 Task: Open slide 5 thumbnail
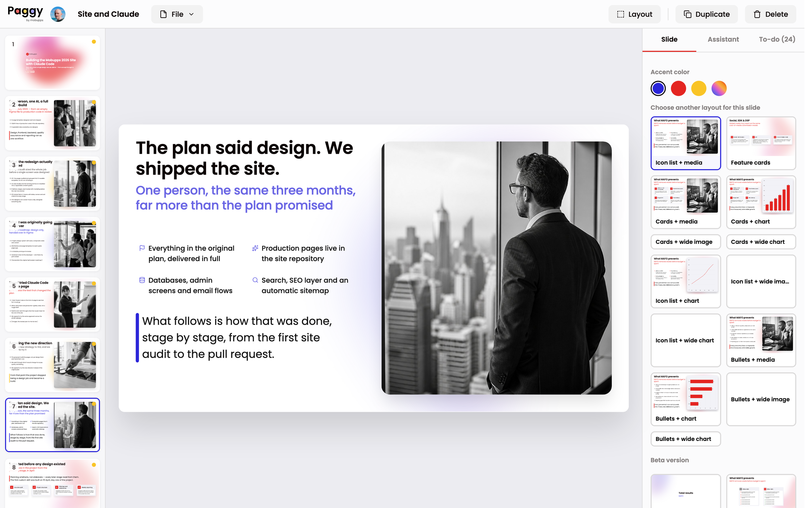point(52,304)
